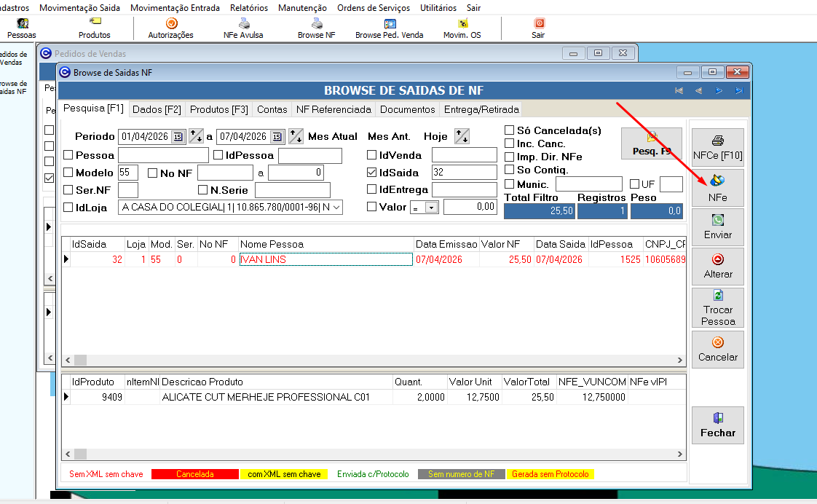The width and height of the screenshot is (817, 504).
Task: Open the Relatórios menu
Action: (248, 8)
